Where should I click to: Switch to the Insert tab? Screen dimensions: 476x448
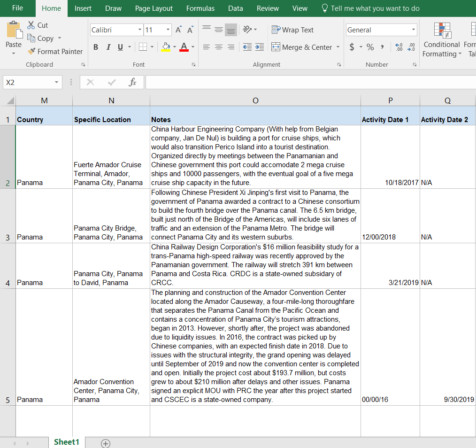pyautogui.click(x=83, y=8)
